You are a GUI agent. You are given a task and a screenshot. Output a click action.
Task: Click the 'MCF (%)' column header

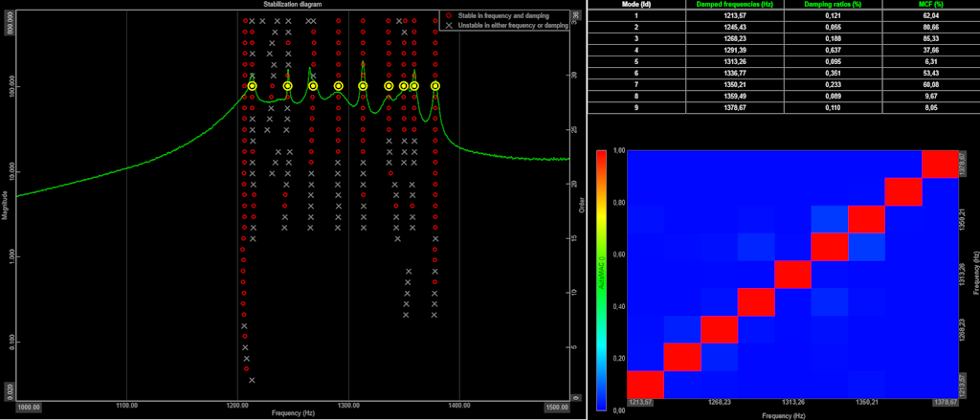930,4
